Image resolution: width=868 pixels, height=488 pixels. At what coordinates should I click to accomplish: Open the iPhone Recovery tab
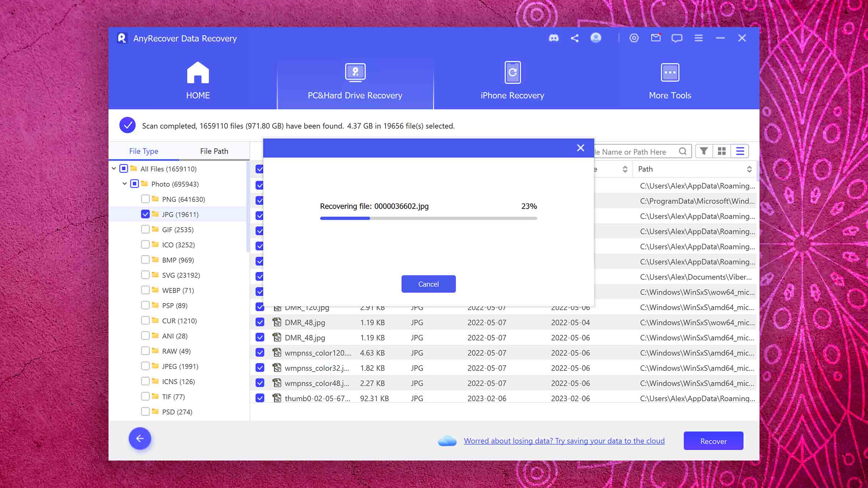click(x=512, y=81)
